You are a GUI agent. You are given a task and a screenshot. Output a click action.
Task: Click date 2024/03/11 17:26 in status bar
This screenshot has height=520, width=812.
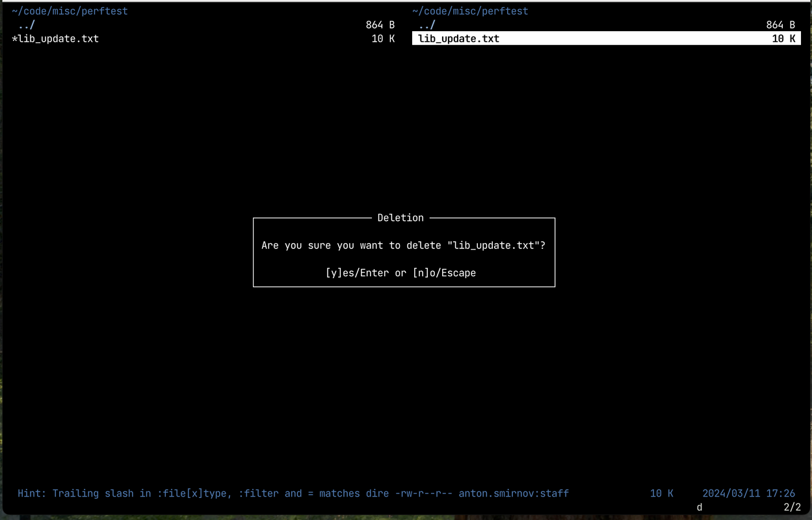(749, 493)
